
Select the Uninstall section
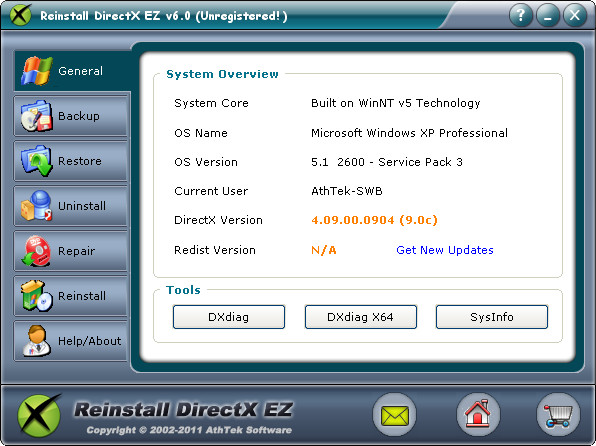71,206
